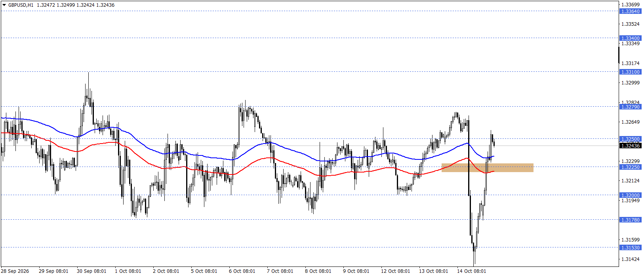Click the 1.33174 value on price axis

pos(630,63)
